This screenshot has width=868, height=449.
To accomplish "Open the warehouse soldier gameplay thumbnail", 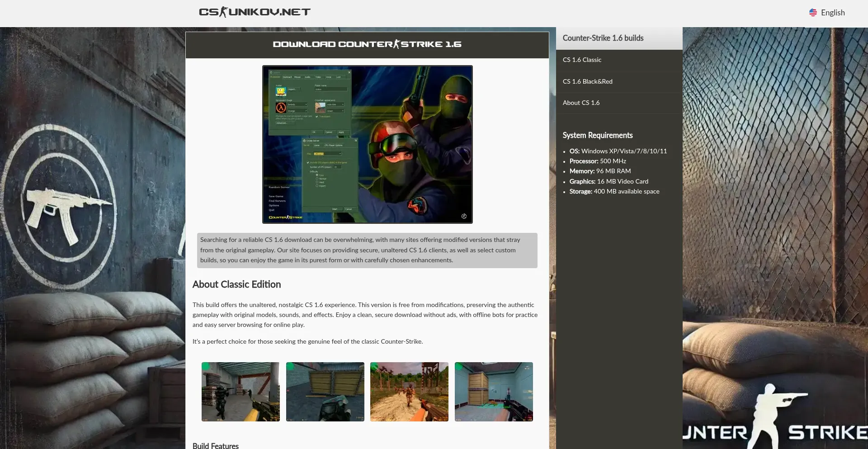I will click(241, 392).
